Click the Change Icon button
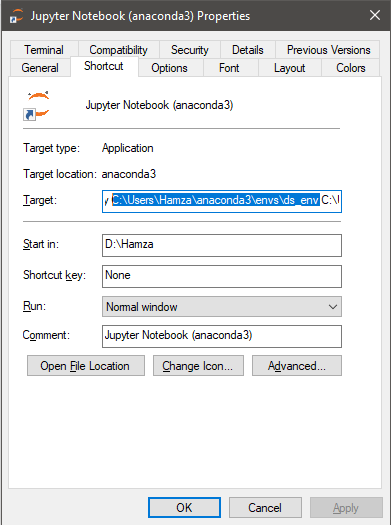391x525 pixels. click(x=198, y=366)
